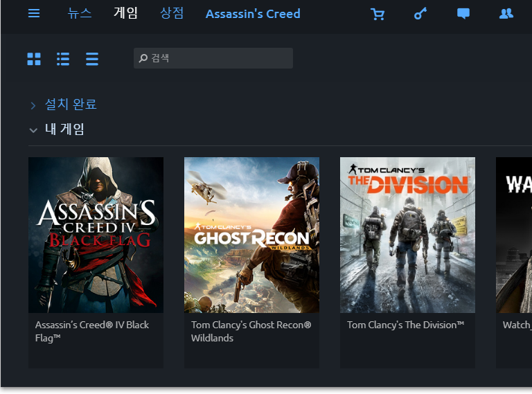This screenshot has height=394, width=532.
Task: Click the 내 게임 section label
Action: 64,129
